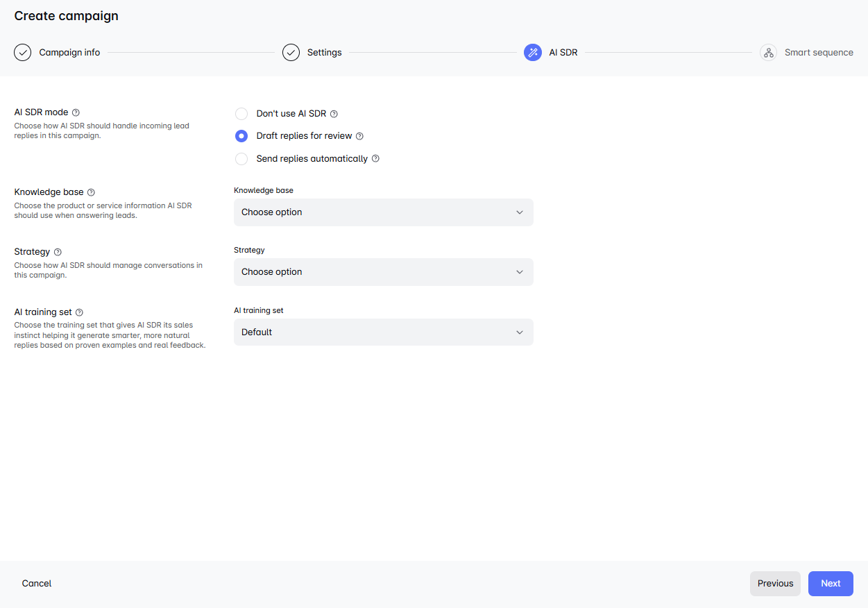Click the small Knowledge base label above its dropdown
The height and width of the screenshot is (608, 868).
[x=264, y=190]
